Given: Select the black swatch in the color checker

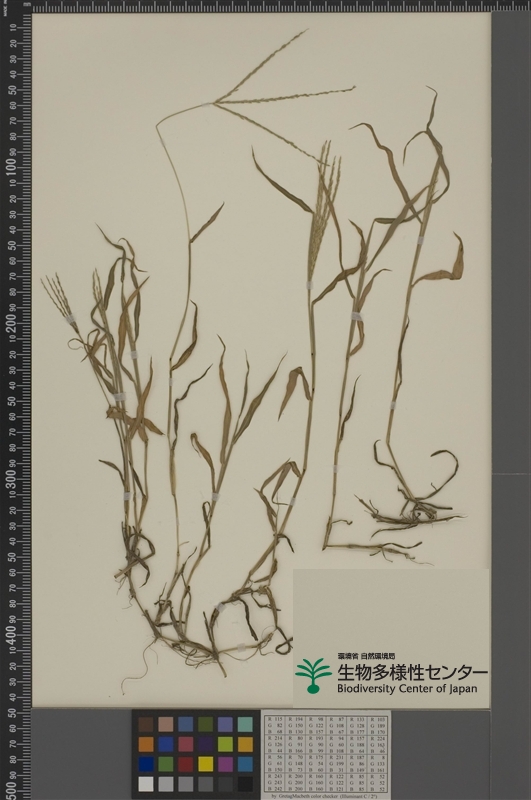Looking at the screenshot, I should point(245,784).
